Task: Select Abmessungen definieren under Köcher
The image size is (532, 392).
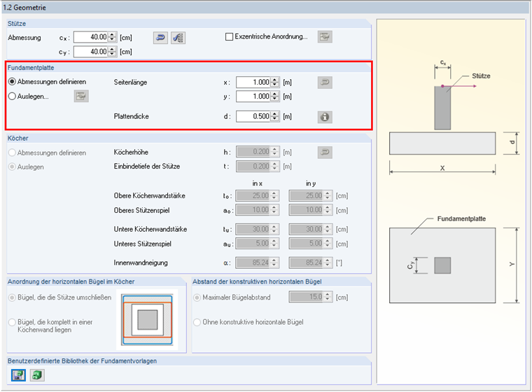Action: tap(12, 153)
